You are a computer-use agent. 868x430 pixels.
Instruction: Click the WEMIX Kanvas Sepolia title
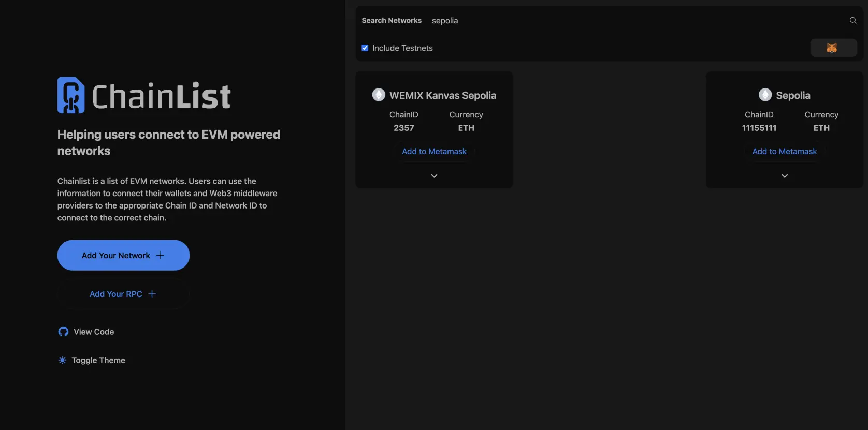[443, 95]
